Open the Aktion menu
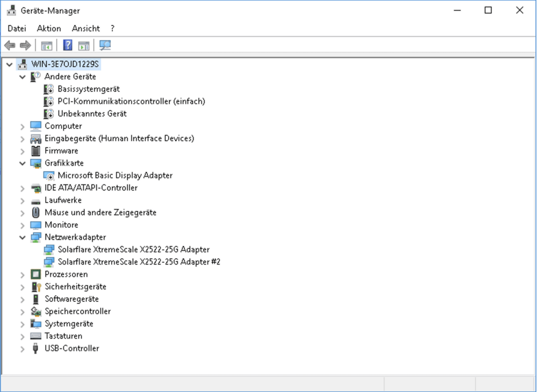The height and width of the screenshot is (392, 537). coord(49,28)
